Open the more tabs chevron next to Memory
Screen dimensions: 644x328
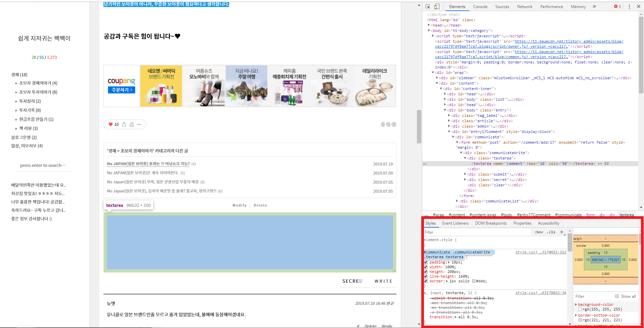tap(594, 6)
